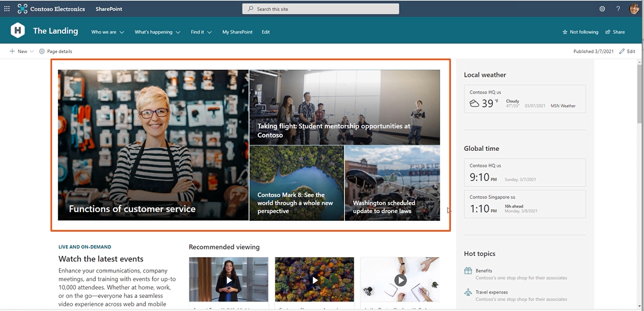Screen dimensions: 644x311
Task: Click the Hot topics heading
Action: [479, 254]
